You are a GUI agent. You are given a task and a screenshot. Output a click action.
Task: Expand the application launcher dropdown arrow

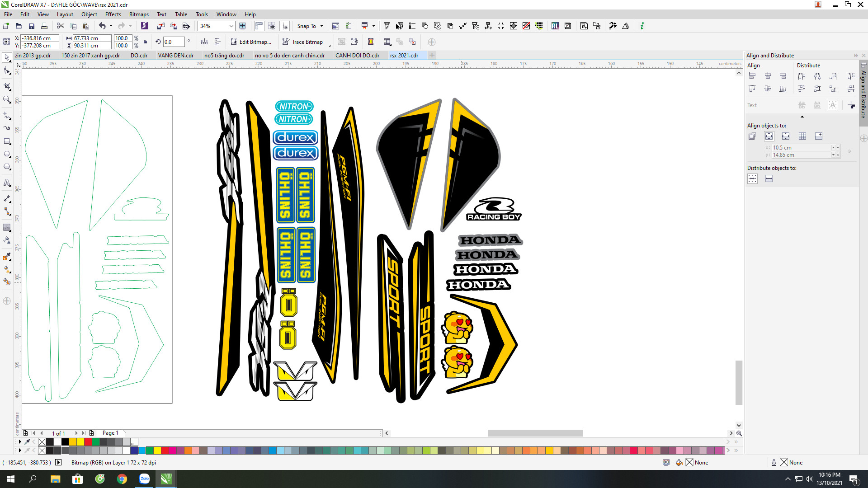pyautogui.click(x=373, y=26)
